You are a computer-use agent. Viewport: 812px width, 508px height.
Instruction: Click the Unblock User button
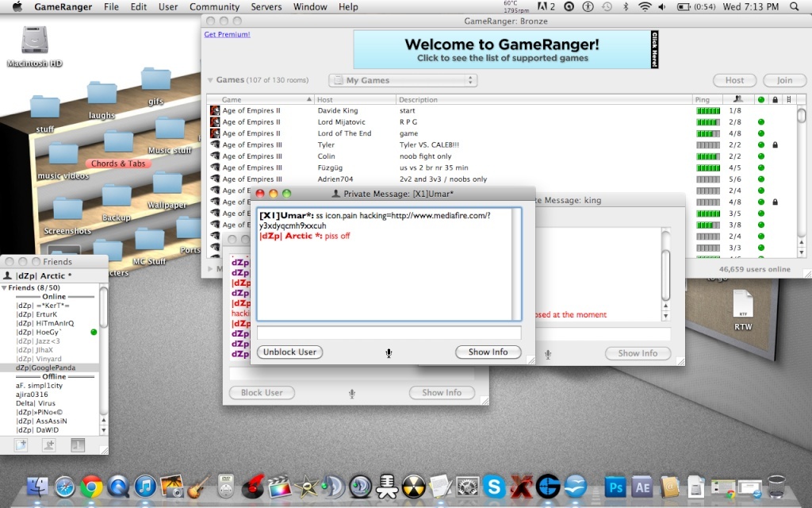[289, 352]
